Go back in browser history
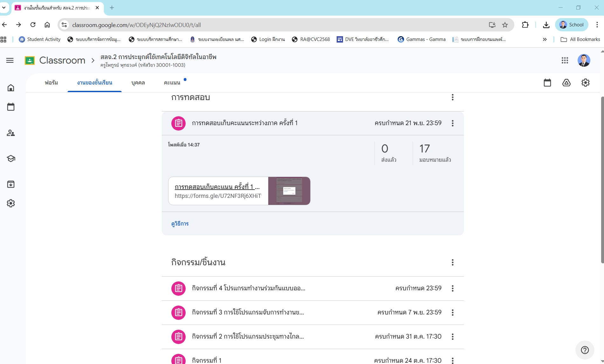Viewport: 604px width, 364px height. pyautogui.click(x=4, y=25)
